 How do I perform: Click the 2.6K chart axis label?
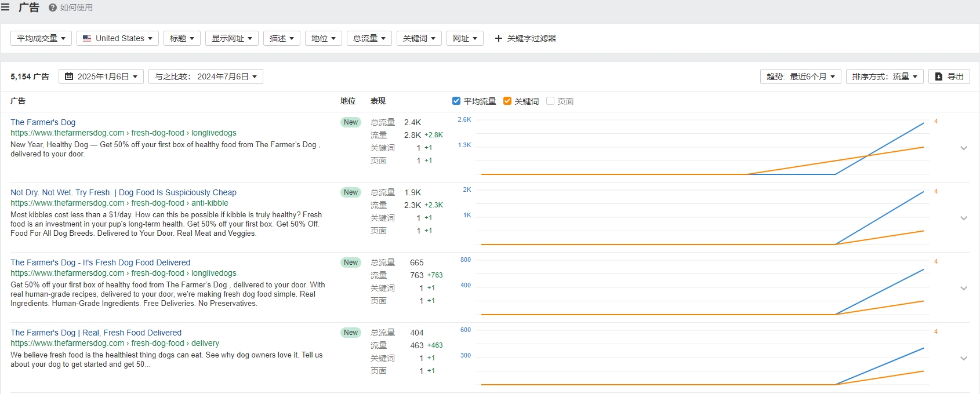[x=464, y=119]
